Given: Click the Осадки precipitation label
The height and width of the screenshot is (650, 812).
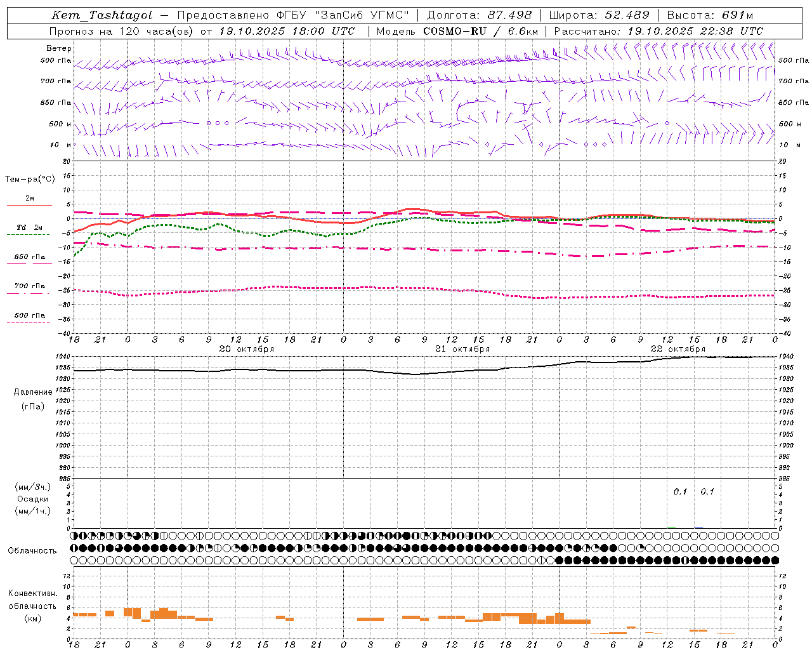Looking at the screenshot, I should 33,499.
